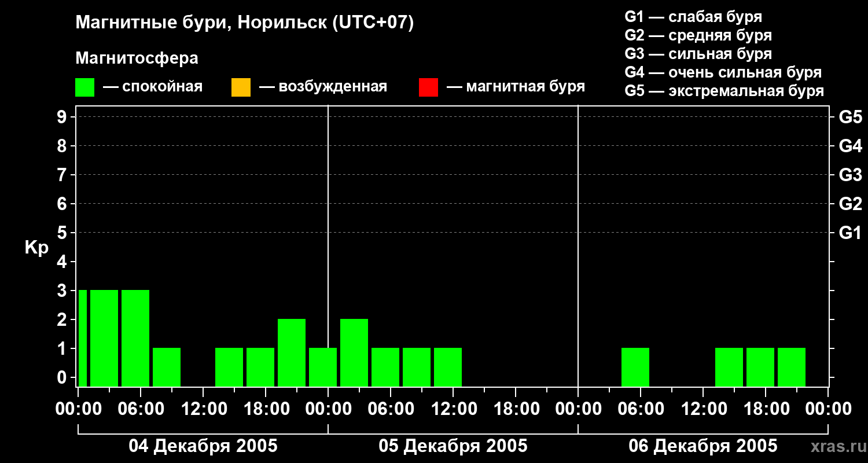Click the narrow first Kp 3 bar on 04 December
The height and width of the screenshot is (463, 868).
pos(83,338)
